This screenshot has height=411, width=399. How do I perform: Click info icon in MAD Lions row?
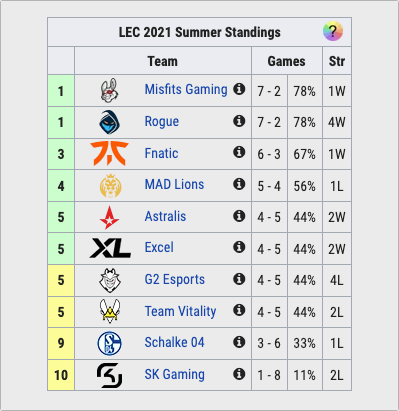point(239,184)
